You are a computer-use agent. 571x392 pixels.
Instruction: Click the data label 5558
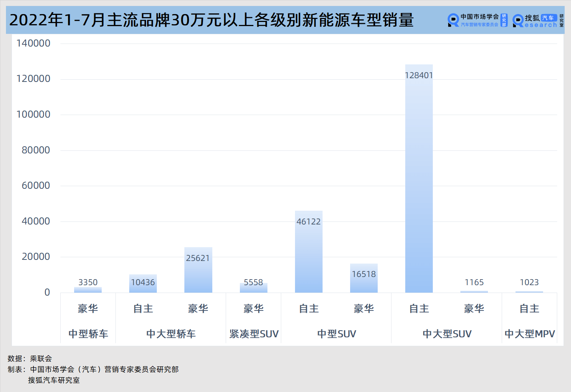coord(253,282)
